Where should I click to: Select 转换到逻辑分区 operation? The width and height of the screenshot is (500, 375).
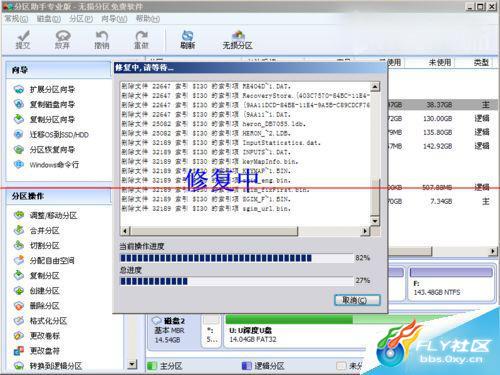point(48,366)
